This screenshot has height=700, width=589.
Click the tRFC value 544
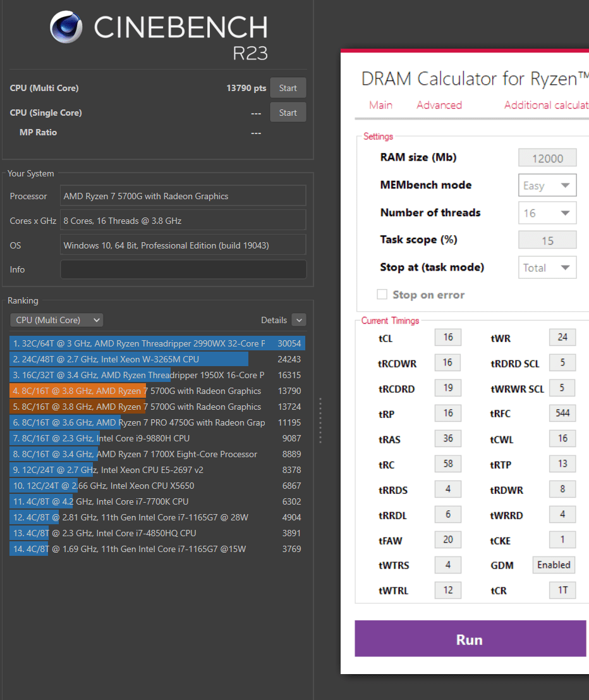tap(562, 414)
